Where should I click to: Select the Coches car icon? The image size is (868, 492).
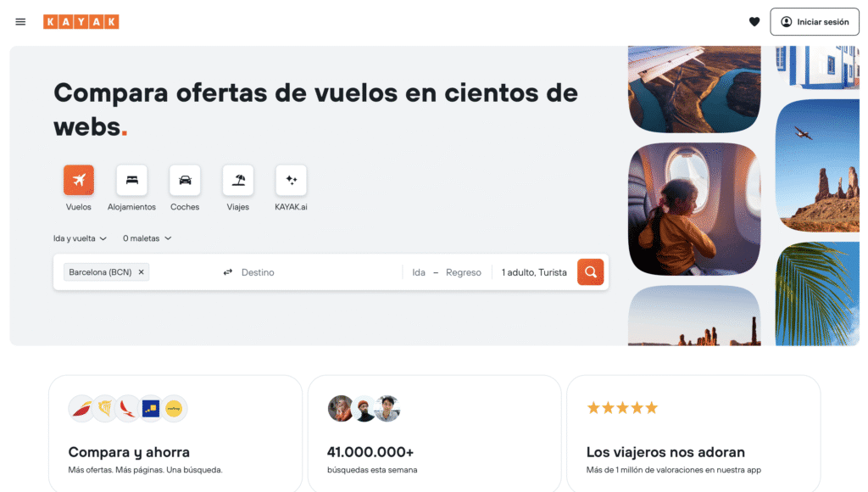coord(185,180)
